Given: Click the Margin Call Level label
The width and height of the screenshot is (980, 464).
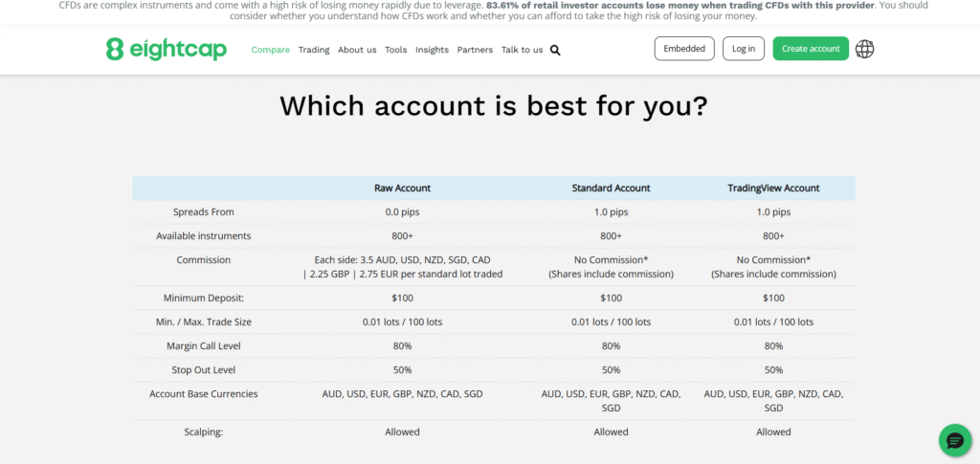Looking at the screenshot, I should [204, 346].
